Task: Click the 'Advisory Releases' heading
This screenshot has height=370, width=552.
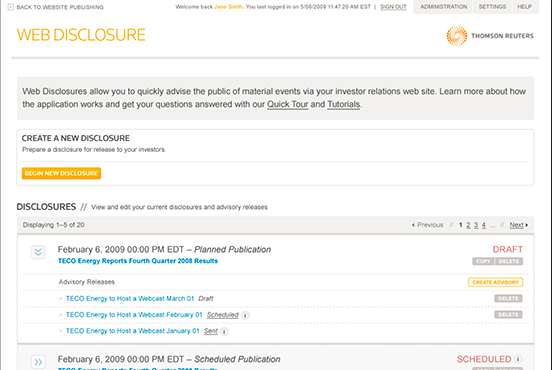Action: [87, 282]
